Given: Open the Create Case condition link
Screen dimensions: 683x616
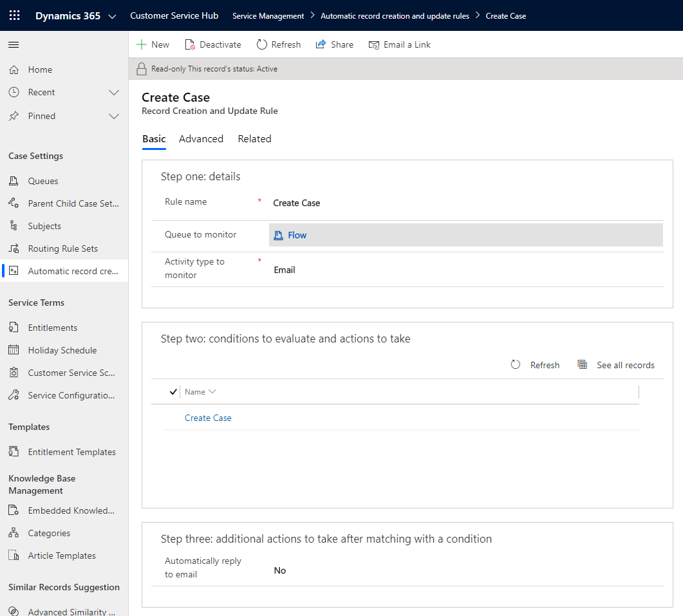Looking at the screenshot, I should (x=208, y=418).
